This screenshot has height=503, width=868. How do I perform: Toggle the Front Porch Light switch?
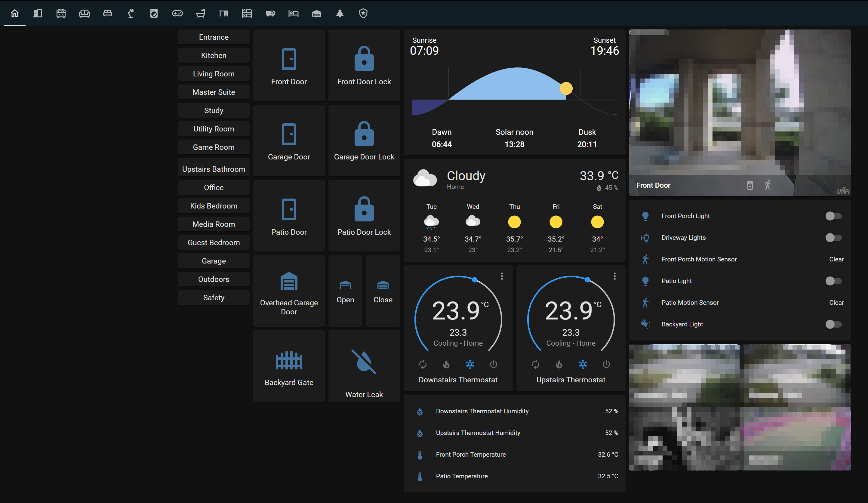pos(833,216)
